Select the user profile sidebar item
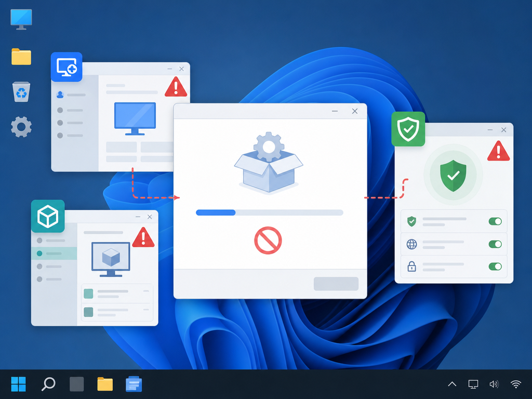 [71, 95]
